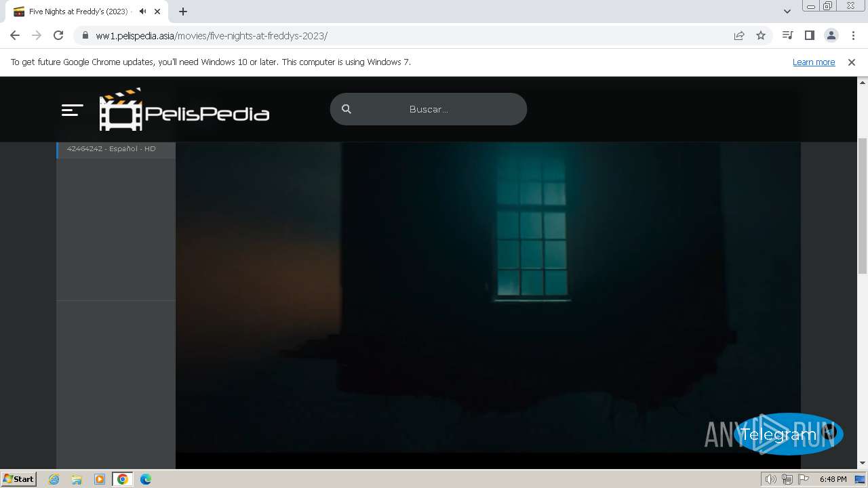Open File Explorer from taskbar
Screen dimensions: 868x488
click(x=77, y=479)
